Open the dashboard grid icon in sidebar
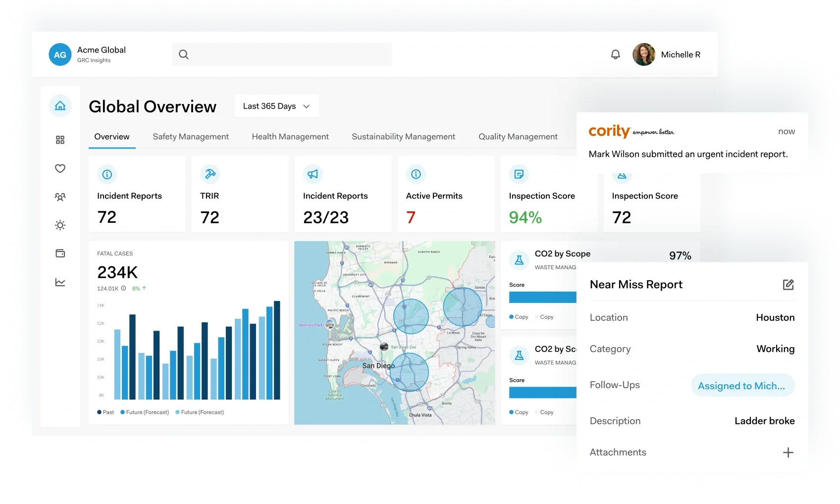This screenshot has width=840, height=504. tap(60, 140)
